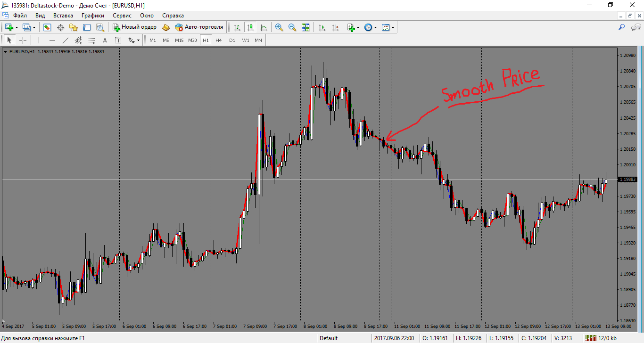Expand periodicity clock dropdown arrow
This screenshot has width=644, height=343.
[x=376, y=27]
